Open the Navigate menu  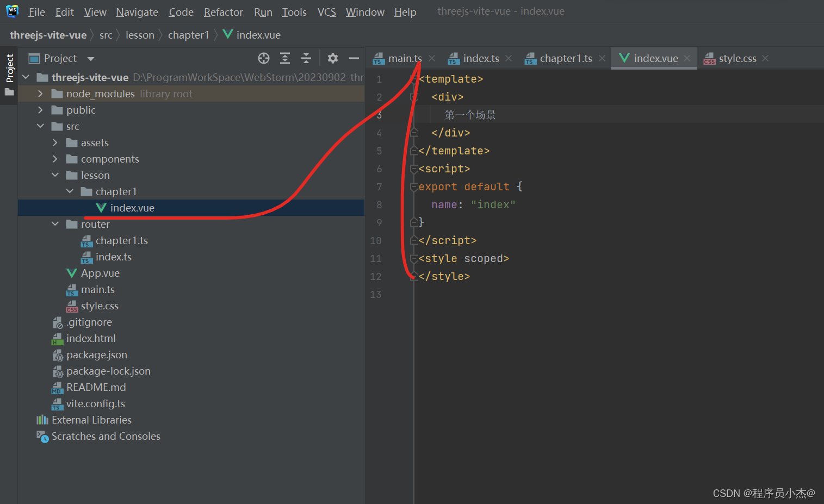(137, 12)
